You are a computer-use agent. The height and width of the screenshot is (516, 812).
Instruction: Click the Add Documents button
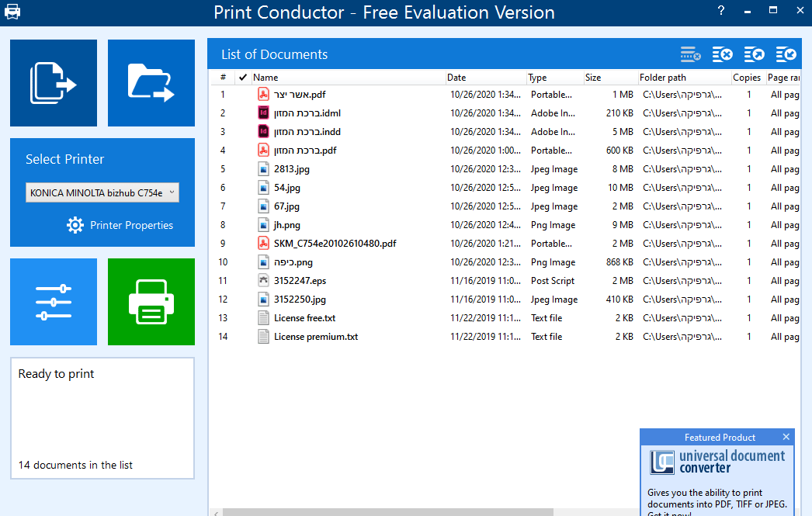tap(54, 83)
